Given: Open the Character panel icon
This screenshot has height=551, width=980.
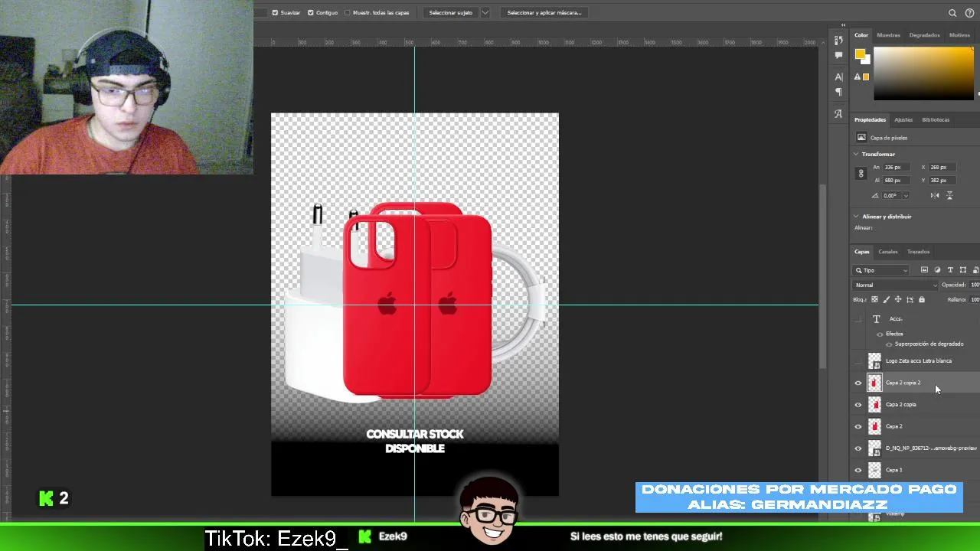Looking at the screenshot, I should [x=839, y=77].
